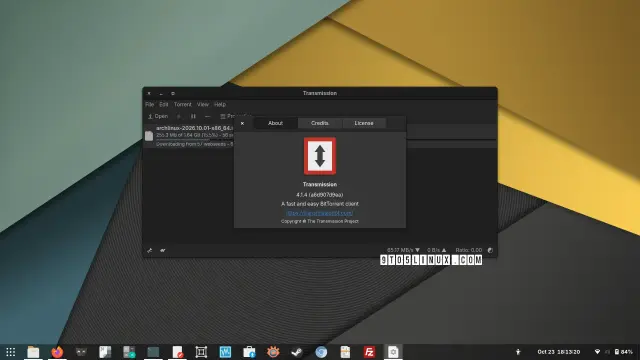Open the statistics ratio icon menu
The image size is (640, 360).
490,250
